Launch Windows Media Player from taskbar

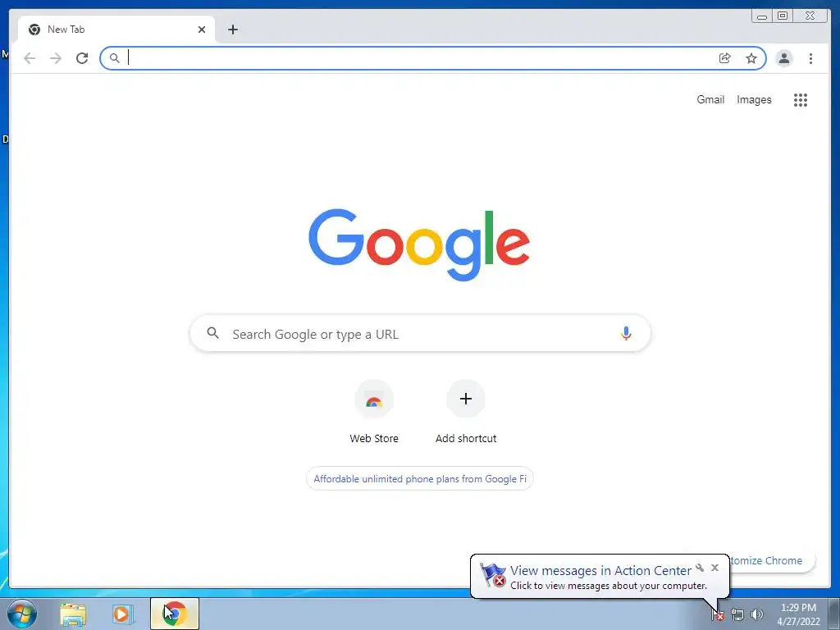(x=121, y=614)
